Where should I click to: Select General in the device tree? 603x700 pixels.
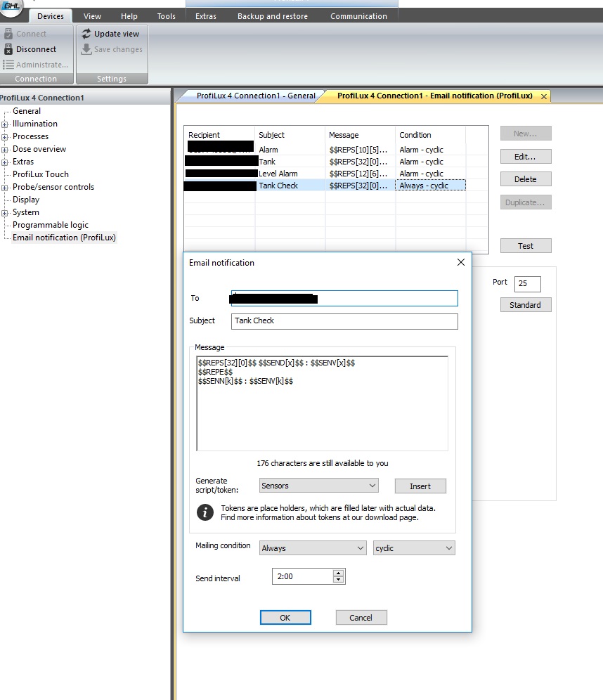pyautogui.click(x=26, y=111)
